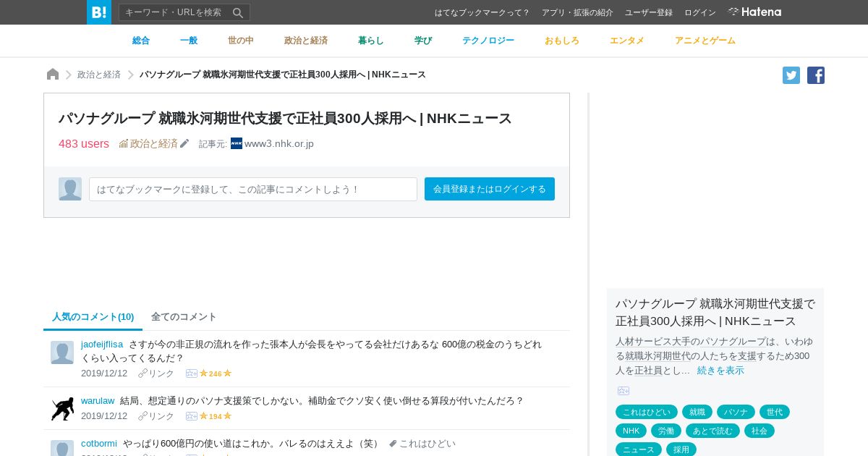Add a star to warulaw's comment
Viewport: 868px width, 456px height.
192,416
